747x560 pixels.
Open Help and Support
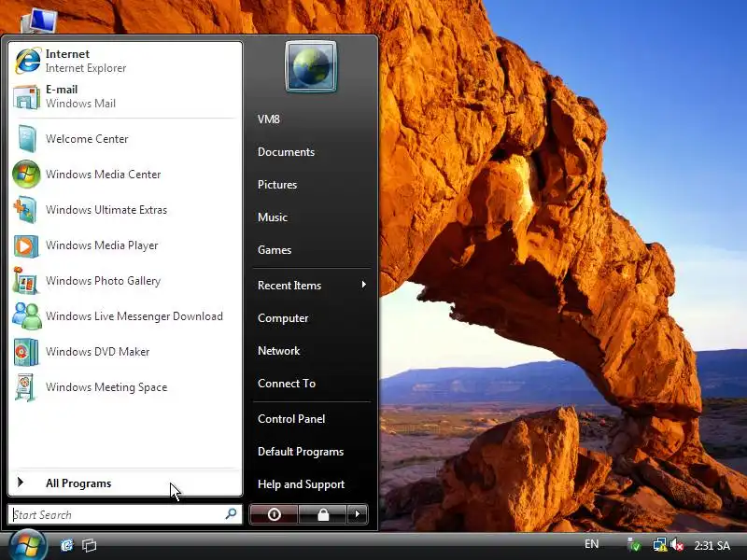pyautogui.click(x=301, y=484)
